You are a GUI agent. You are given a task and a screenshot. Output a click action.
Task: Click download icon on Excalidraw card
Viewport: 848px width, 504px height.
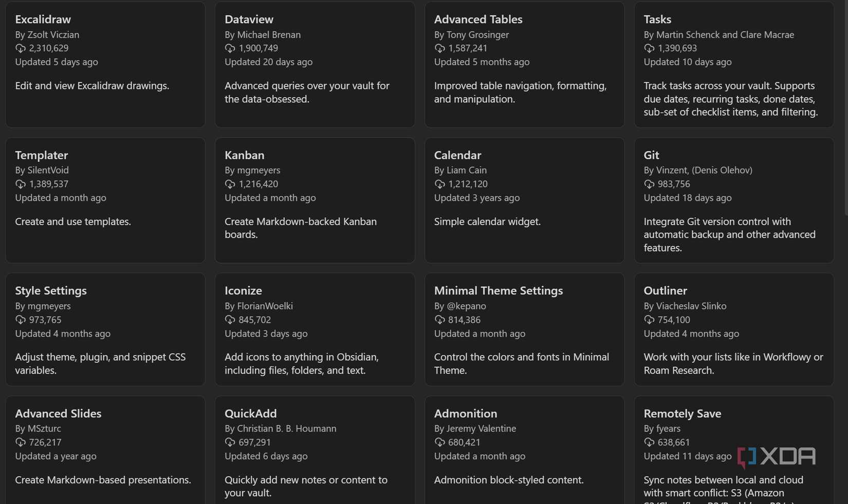tap(21, 48)
